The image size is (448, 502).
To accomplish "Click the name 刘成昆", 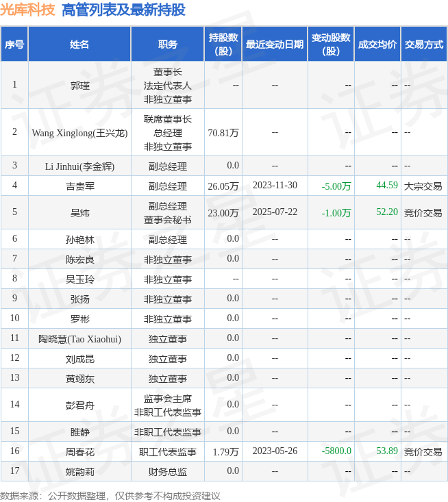I will pyautogui.click(x=80, y=359).
